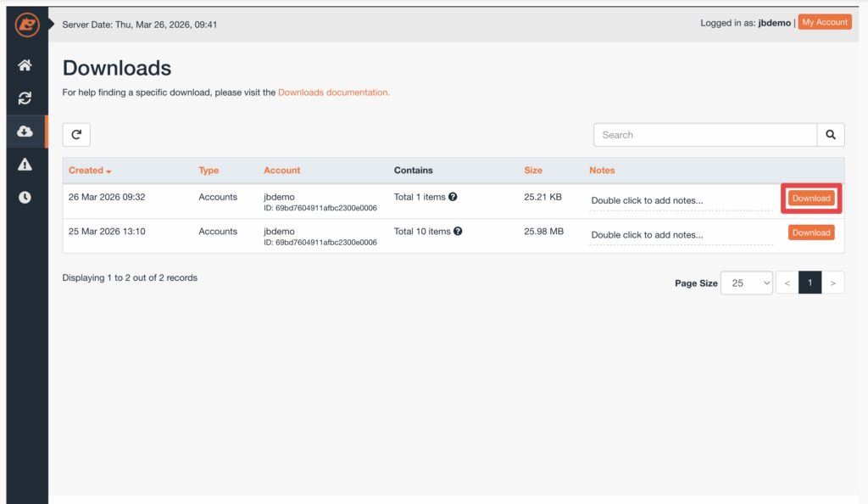Sort the table by Type column
This screenshot has width=868, height=504.
(x=209, y=171)
